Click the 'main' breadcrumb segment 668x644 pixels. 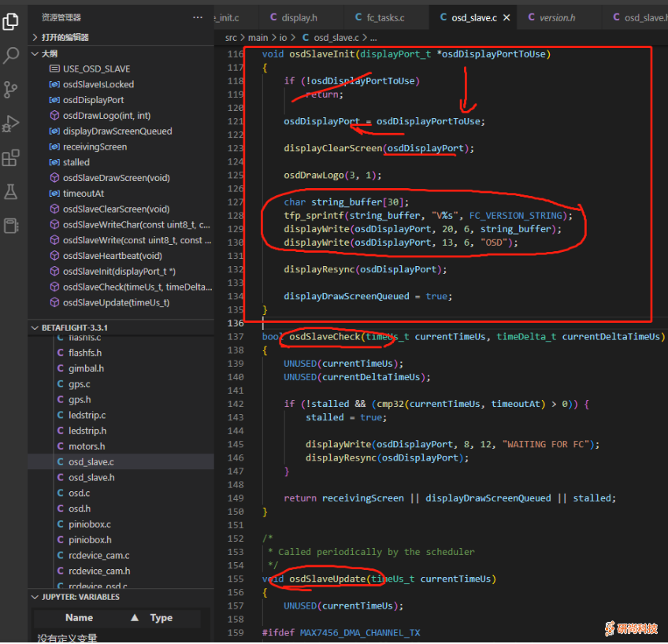(x=258, y=37)
